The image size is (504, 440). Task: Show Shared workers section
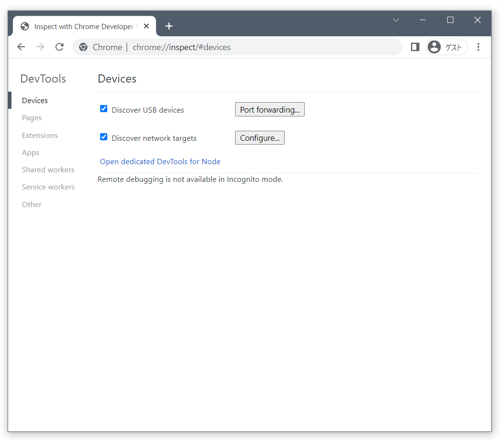[x=48, y=169]
